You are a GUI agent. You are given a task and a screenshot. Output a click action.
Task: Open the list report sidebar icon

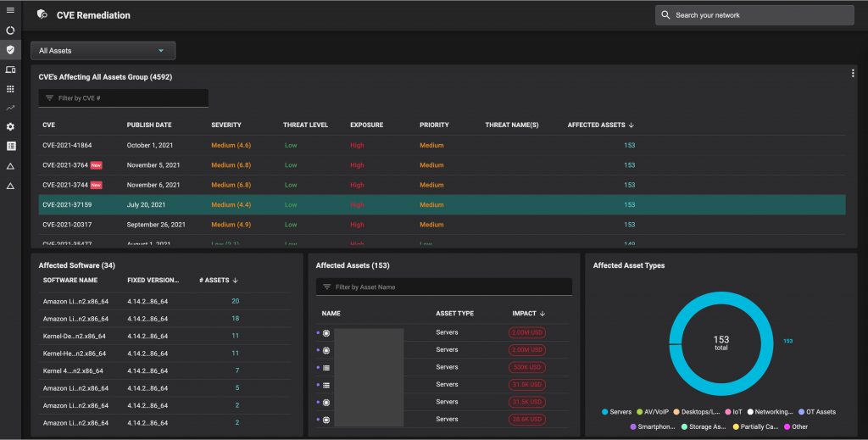[x=10, y=146]
